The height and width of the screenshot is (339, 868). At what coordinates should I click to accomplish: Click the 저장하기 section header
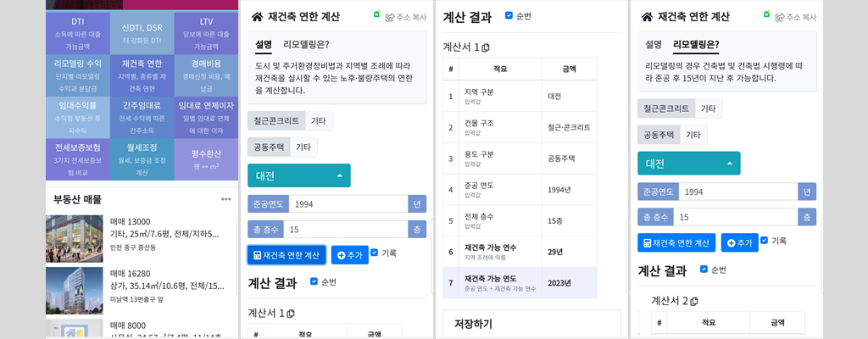(x=532, y=324)
